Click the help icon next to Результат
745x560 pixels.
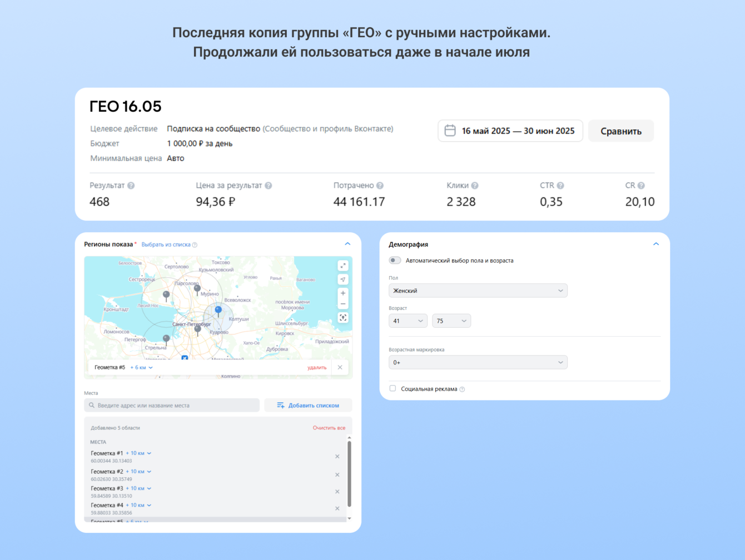pos(131,186)
